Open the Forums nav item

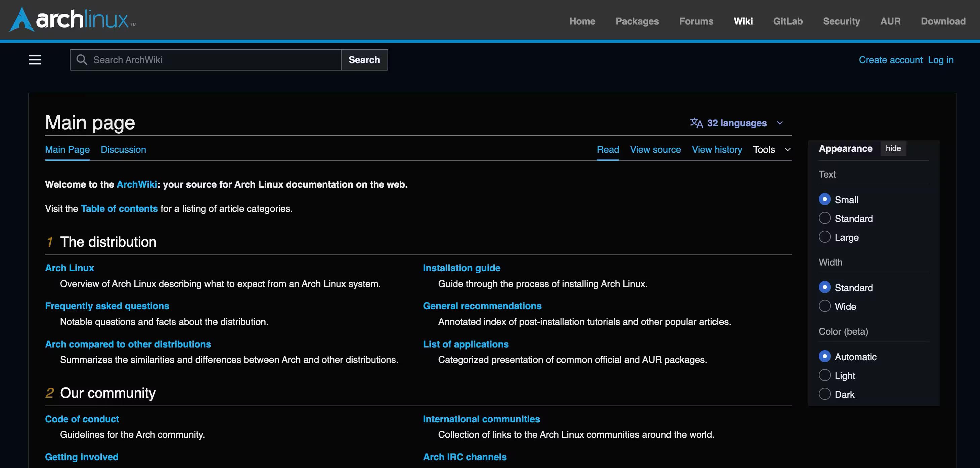696,21
